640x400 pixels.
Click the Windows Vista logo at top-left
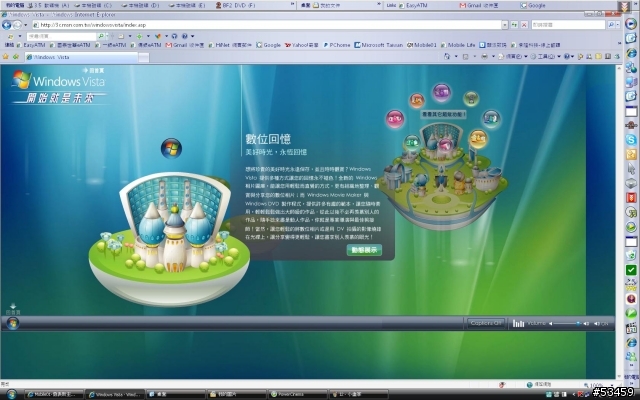point(59,80)
